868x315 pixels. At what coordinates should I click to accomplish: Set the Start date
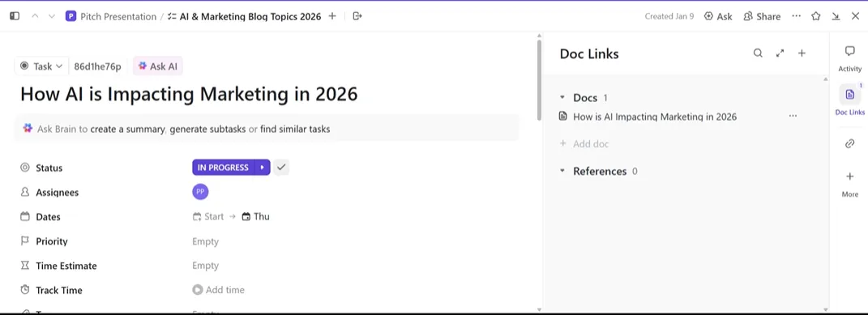click(208, 217)
